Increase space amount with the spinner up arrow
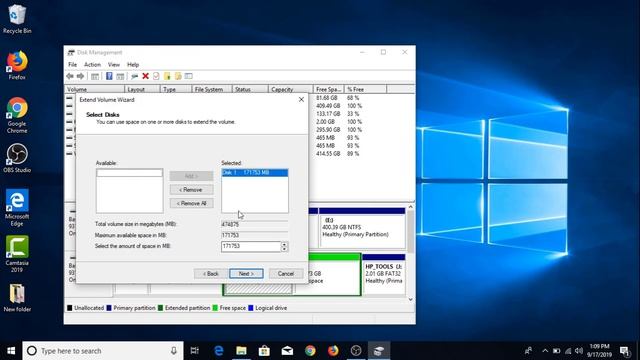 [284, 244]
